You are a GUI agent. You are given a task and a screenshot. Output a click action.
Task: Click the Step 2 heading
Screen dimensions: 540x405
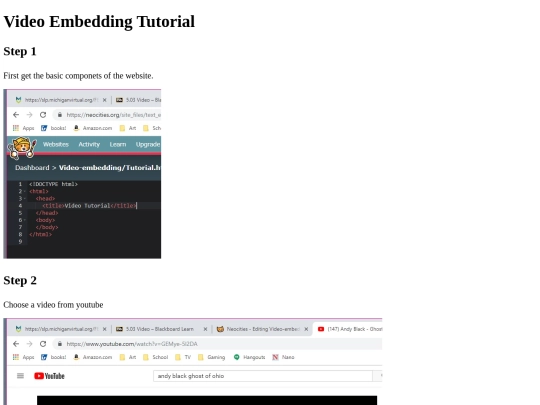pos(20,280)
